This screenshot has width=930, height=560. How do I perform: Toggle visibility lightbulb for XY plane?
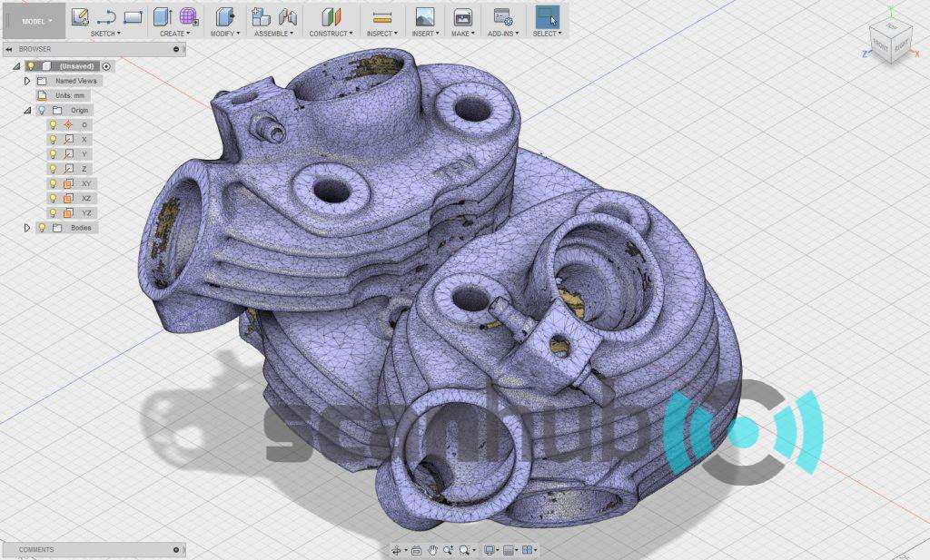pos(53,183)
